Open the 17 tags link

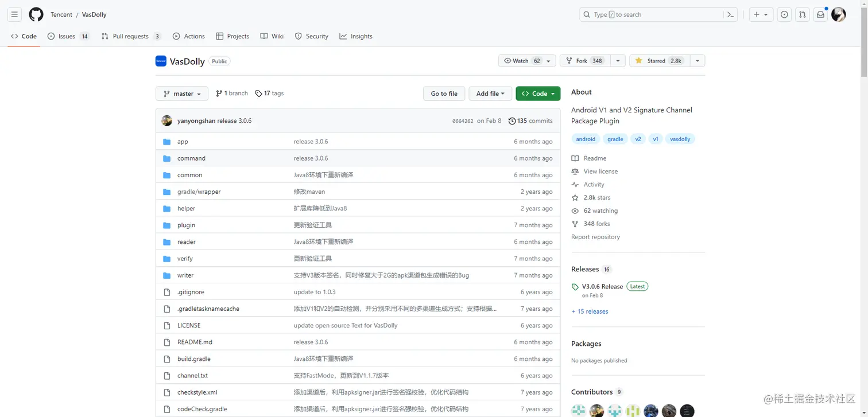tap(269, 93)
